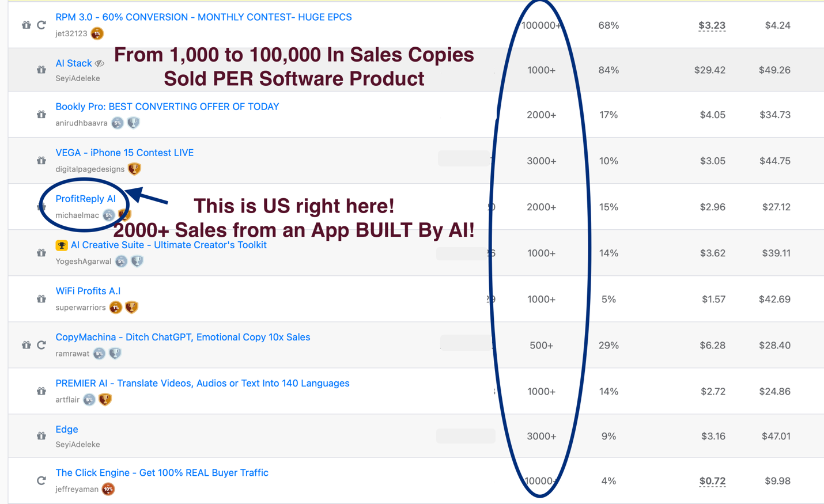Click the underlined $3.23 value
This screenshot has width=824, height=504.
[712, 25]
